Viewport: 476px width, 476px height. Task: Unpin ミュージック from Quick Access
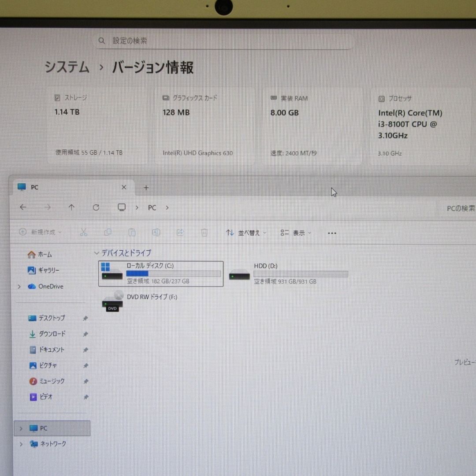point(86,381)
